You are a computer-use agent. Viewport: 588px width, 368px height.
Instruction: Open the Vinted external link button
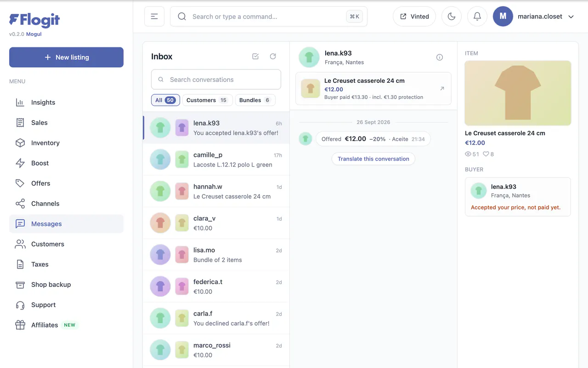coord(414,17)
